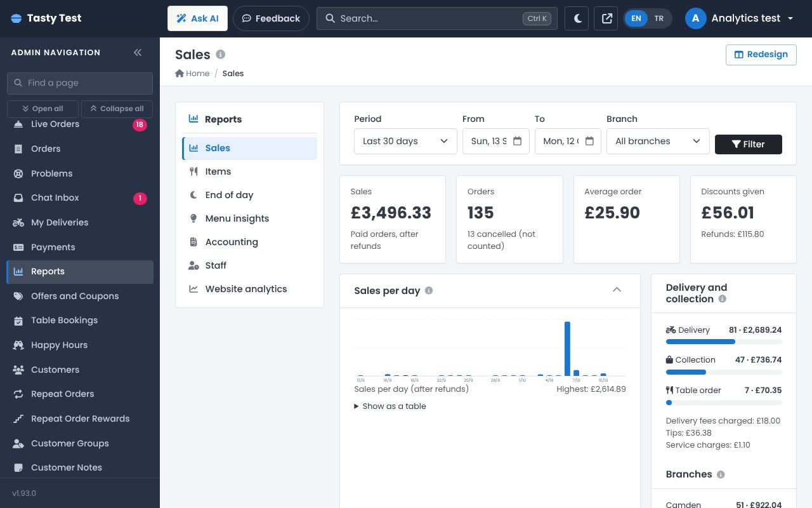Open Accounting report
The image size is (812, 508).
coord(249,242)
